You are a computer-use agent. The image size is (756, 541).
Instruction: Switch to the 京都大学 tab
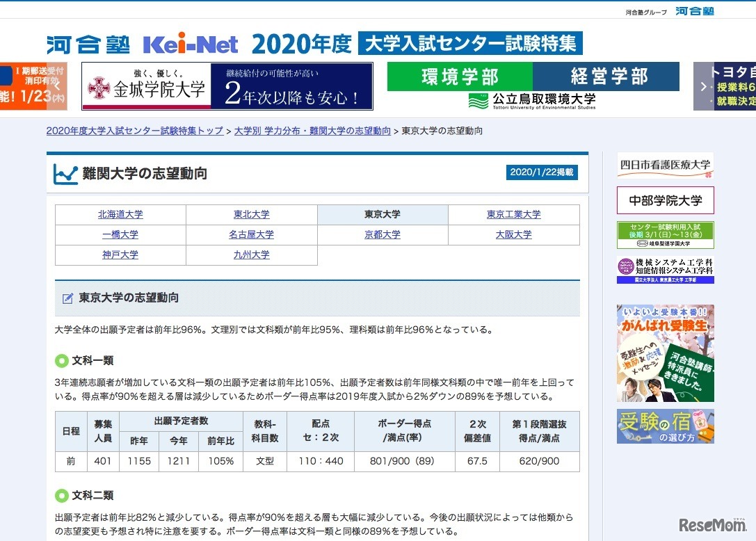point(381,234)
